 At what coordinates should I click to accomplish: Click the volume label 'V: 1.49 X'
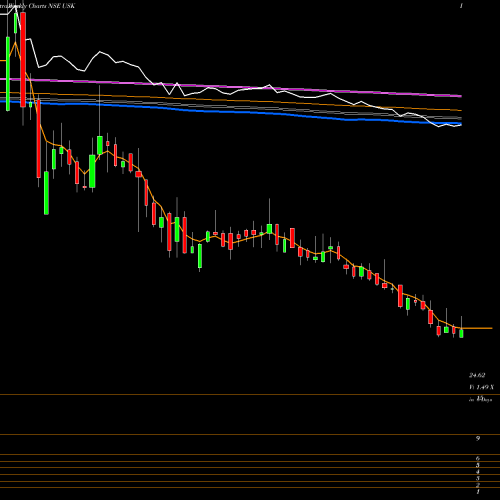coord(481,387)
